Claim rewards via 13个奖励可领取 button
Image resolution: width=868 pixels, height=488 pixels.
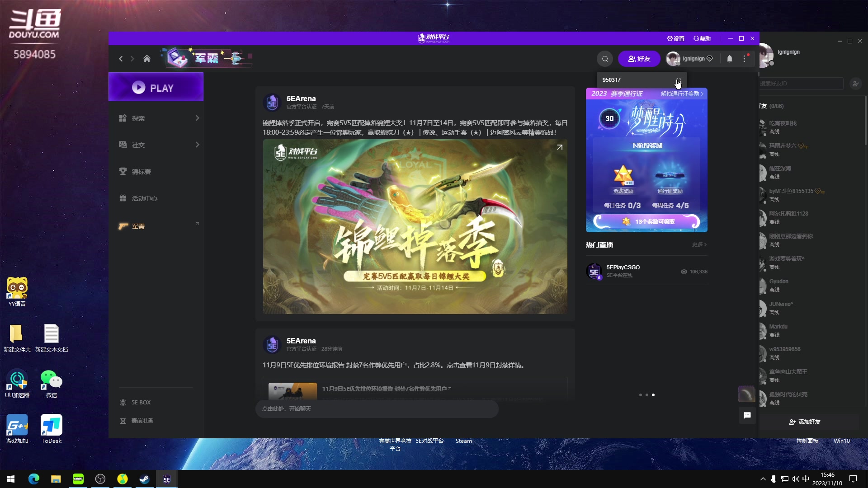point(646,221)
